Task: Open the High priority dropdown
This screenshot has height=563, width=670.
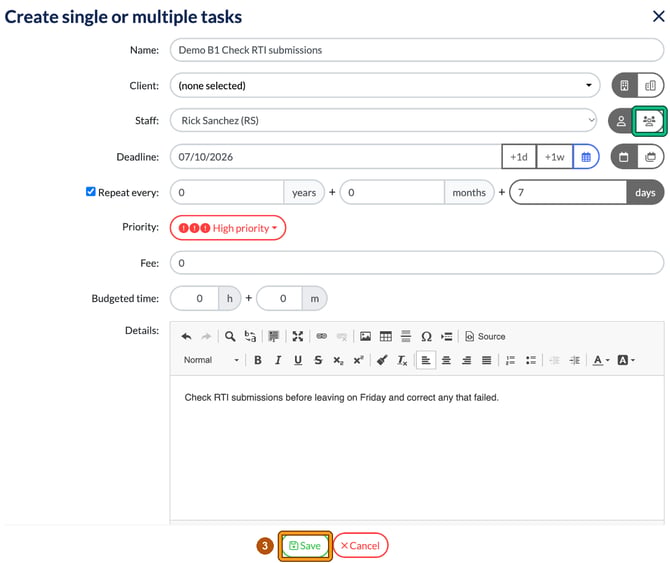Action: point(228,228)
